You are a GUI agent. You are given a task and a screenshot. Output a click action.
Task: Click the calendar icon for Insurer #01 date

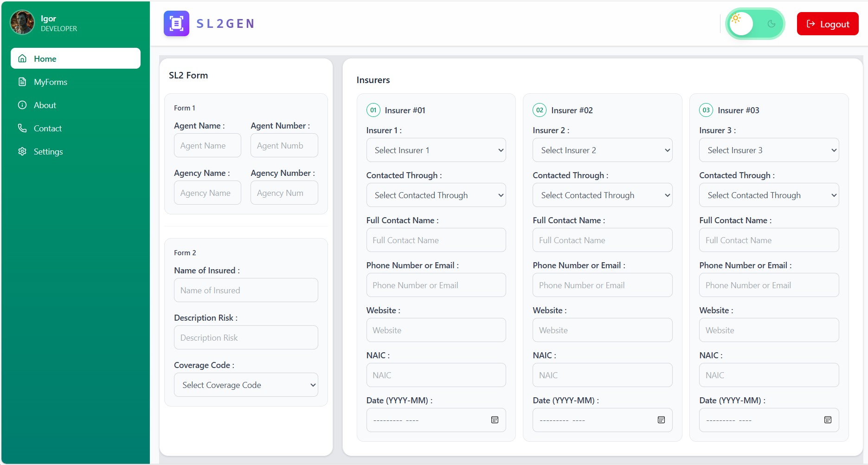click(x=495, y=420)
